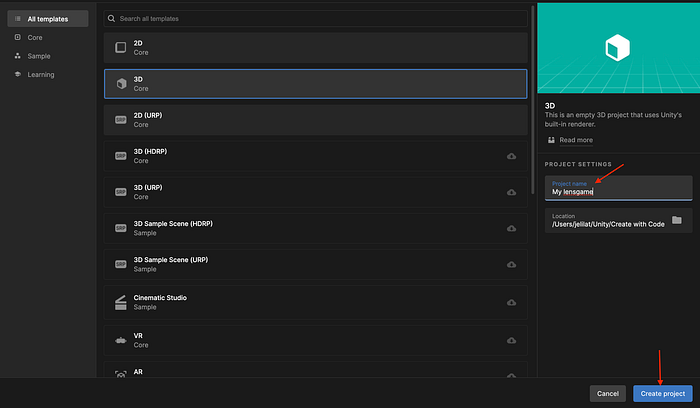Open the Core templates category
Screen dimensions: 700x408
point(35,37)
